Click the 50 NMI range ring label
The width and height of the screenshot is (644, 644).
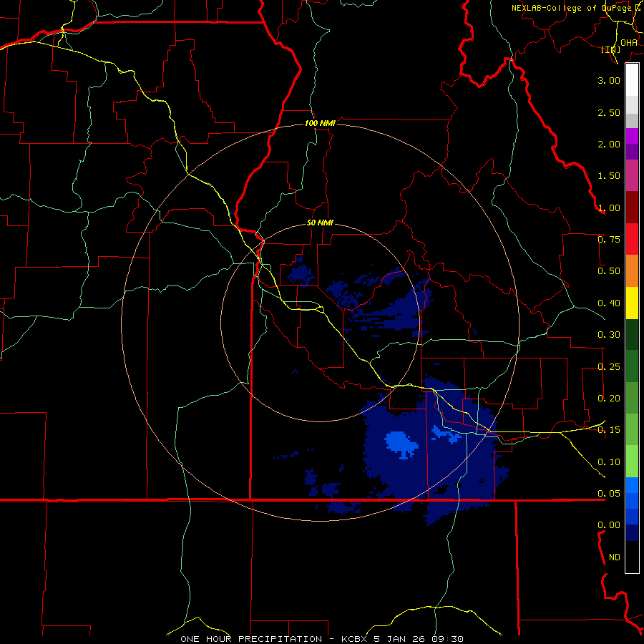[320, 223]
